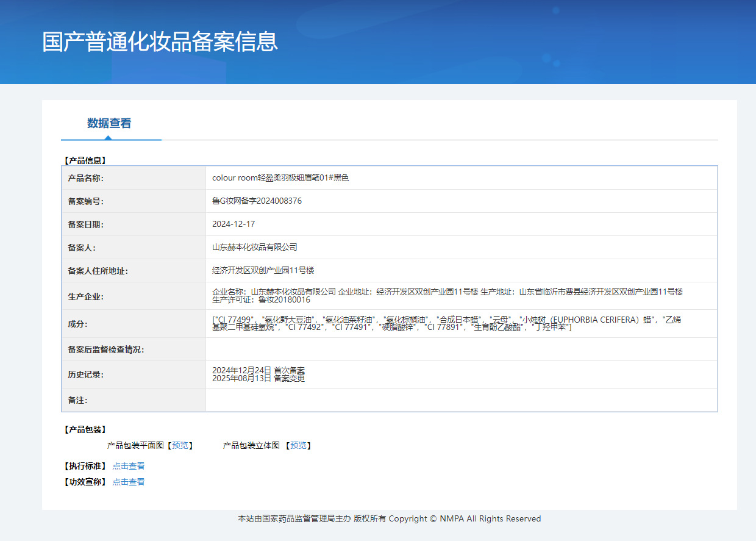The image size is (756, 541).
Task: Click the 备注 label cell
Action: pyautogui.click(x=134, y=400)
